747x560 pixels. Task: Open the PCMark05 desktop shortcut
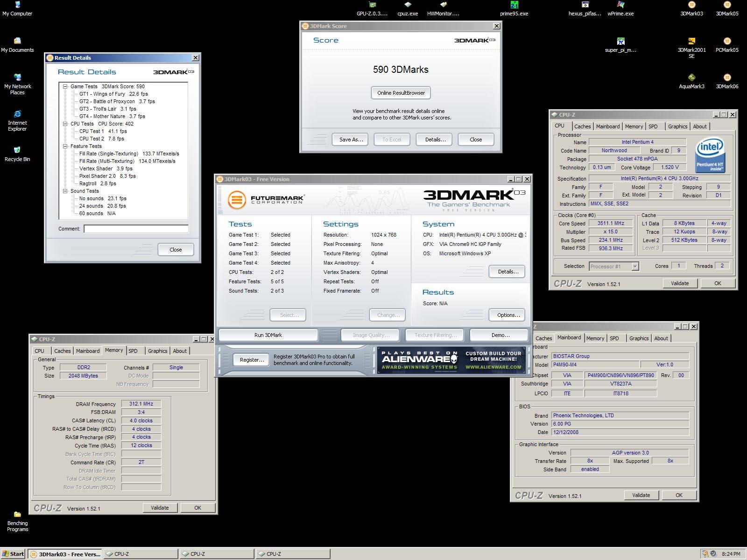(727, 45)
